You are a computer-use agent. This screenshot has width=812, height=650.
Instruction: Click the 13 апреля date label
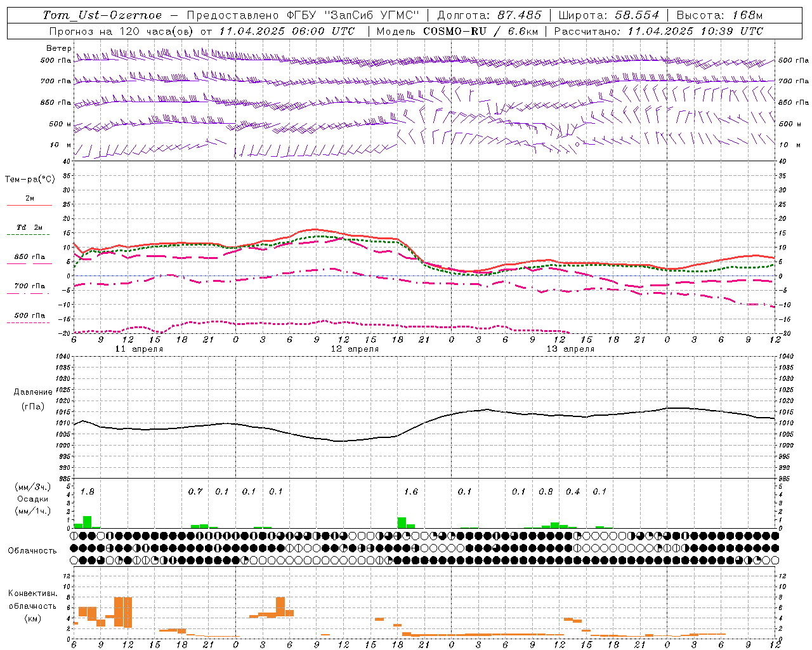tap(570, 349)
